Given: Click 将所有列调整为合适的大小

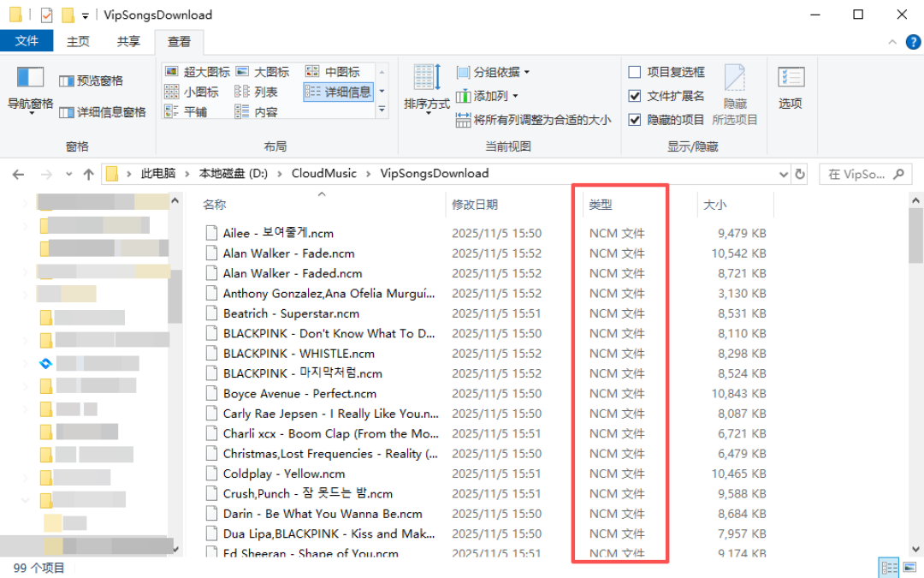Looking at the screenshot, I should [x=533, y=120].
